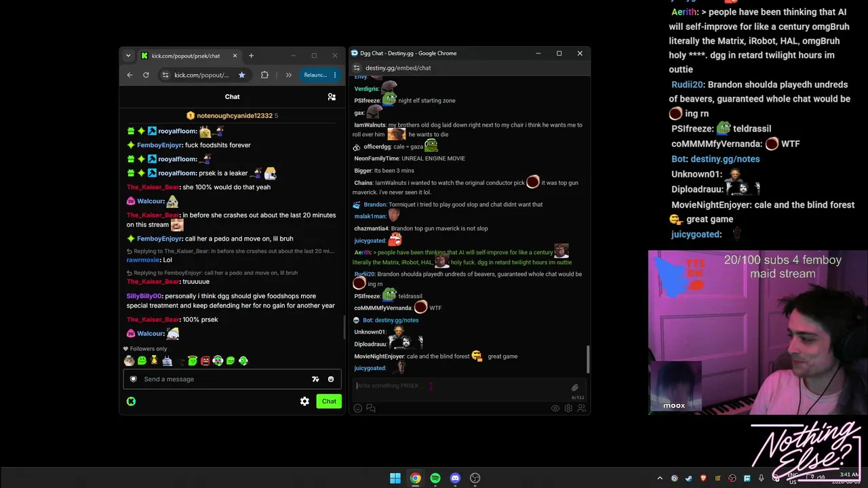Click the rawrmoxie username in Kick chat
Screen dimensions: 868x488
[x=143, y=260]
